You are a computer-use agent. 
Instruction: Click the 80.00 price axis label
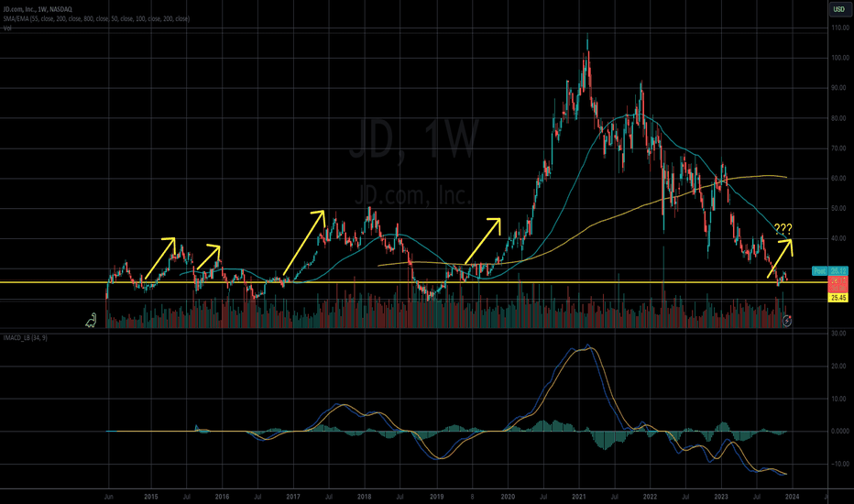838,118
